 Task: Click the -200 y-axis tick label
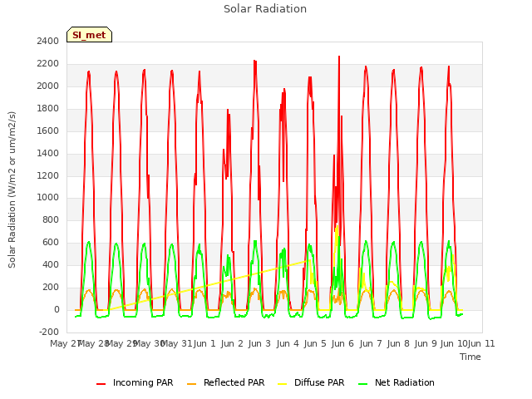click(x=49, y=332)
